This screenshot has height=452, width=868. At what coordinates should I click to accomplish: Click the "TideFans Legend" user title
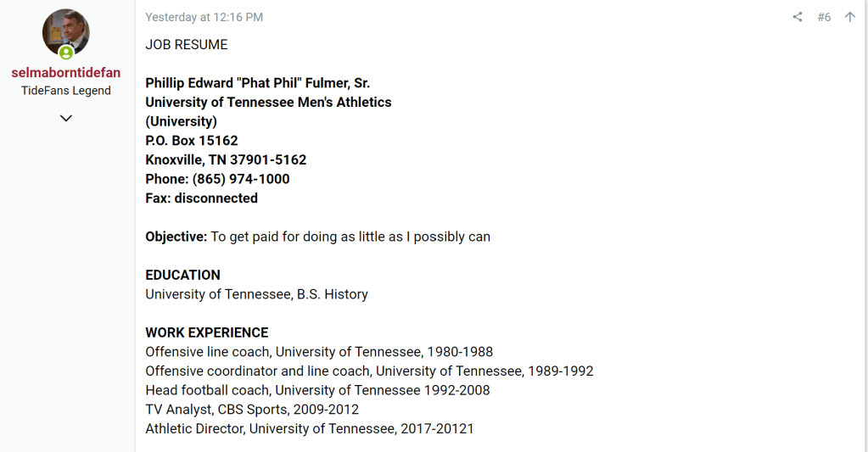(x=66, y=91)
